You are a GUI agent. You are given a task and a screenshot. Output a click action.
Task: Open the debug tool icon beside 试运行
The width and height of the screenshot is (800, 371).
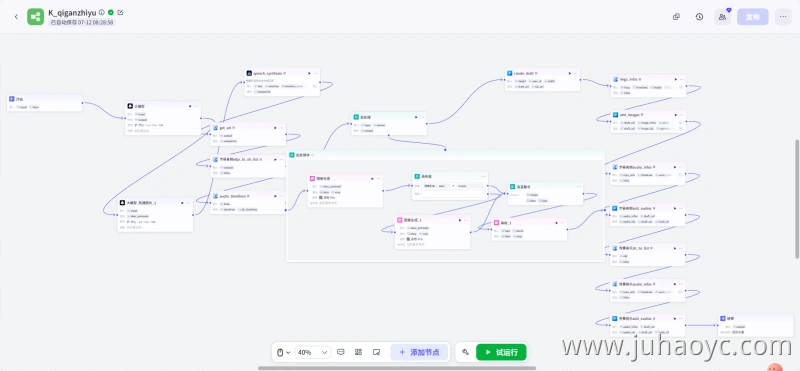coord(465,352)
